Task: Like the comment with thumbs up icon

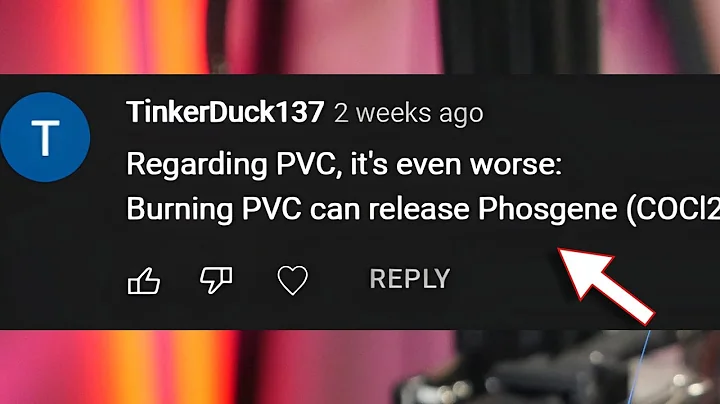Action: tap(144, 281)
